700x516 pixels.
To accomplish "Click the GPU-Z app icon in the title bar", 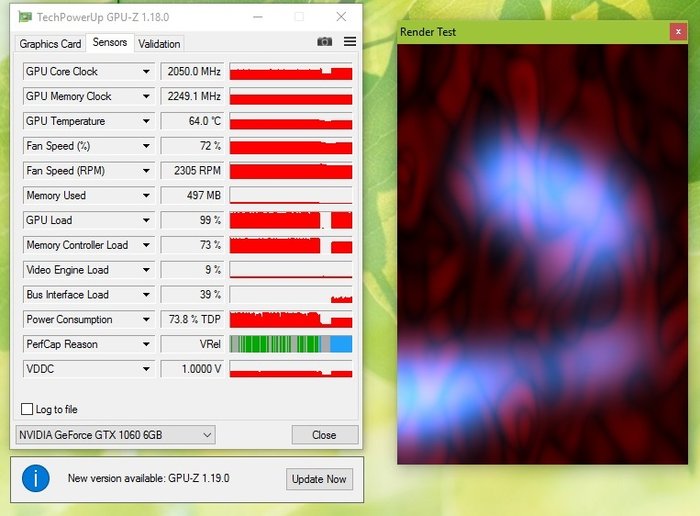I will pyautogui.click(x=25, y=17).
